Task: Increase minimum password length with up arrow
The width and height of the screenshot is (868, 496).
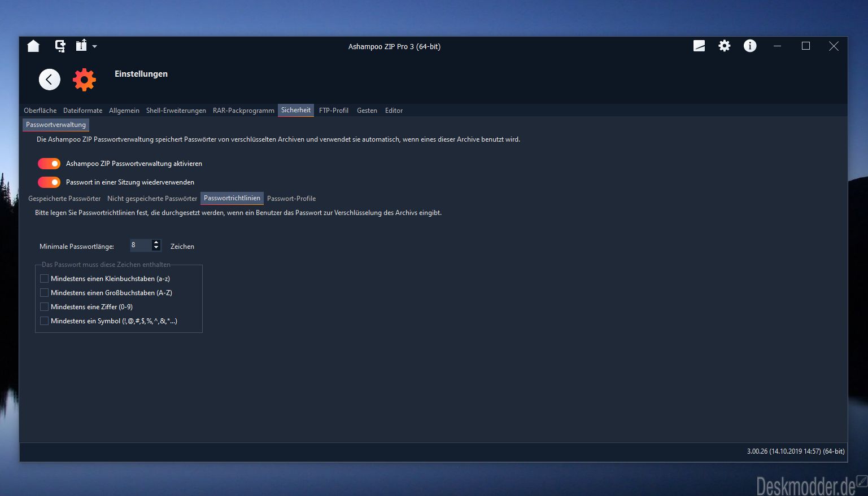Action: click(156, 242)
